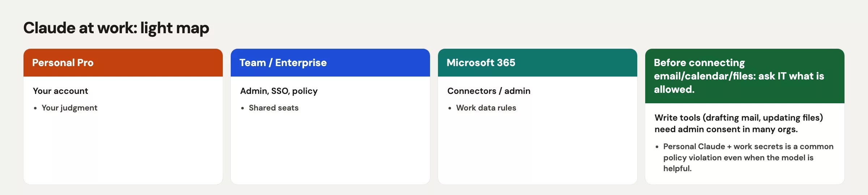Select the Team / Enterprise card header
The image size is (868, 195).
tap(330, 62)
